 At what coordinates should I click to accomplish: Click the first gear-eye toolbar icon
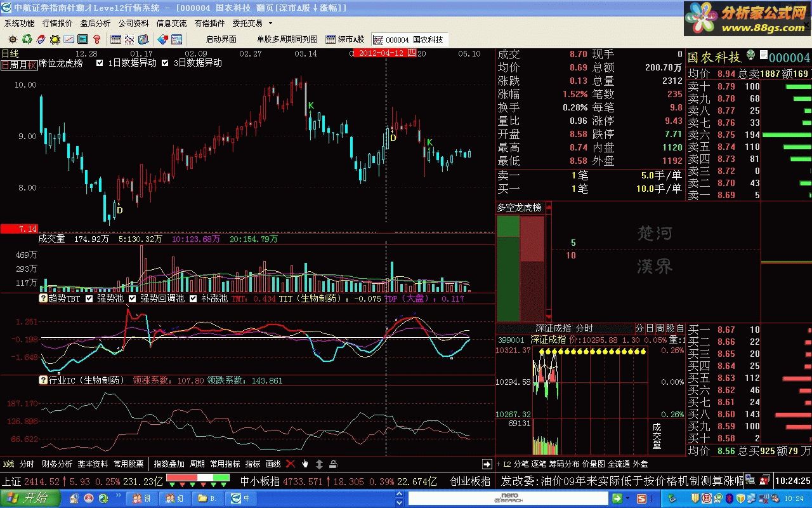click(x=13, y=39)
